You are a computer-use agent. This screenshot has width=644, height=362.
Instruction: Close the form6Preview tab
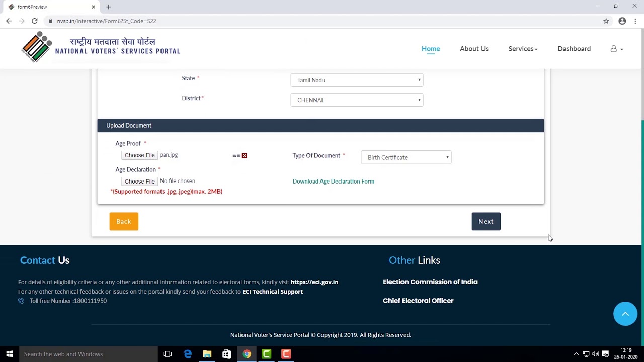coord(93,7)
